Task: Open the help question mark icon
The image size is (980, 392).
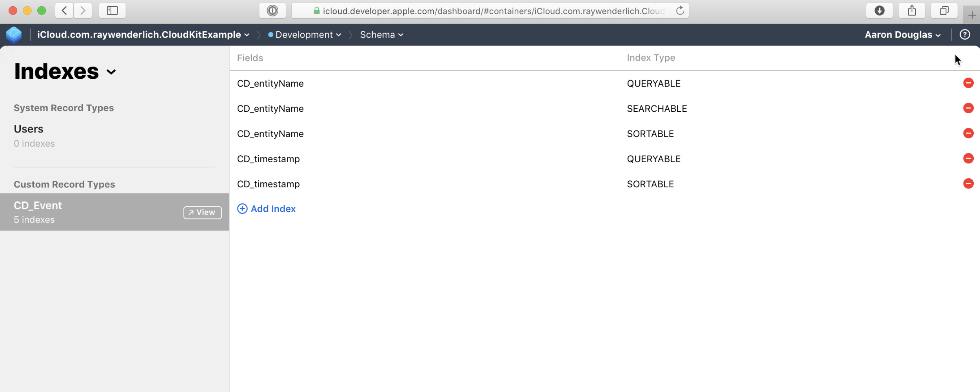Action: 965,34
